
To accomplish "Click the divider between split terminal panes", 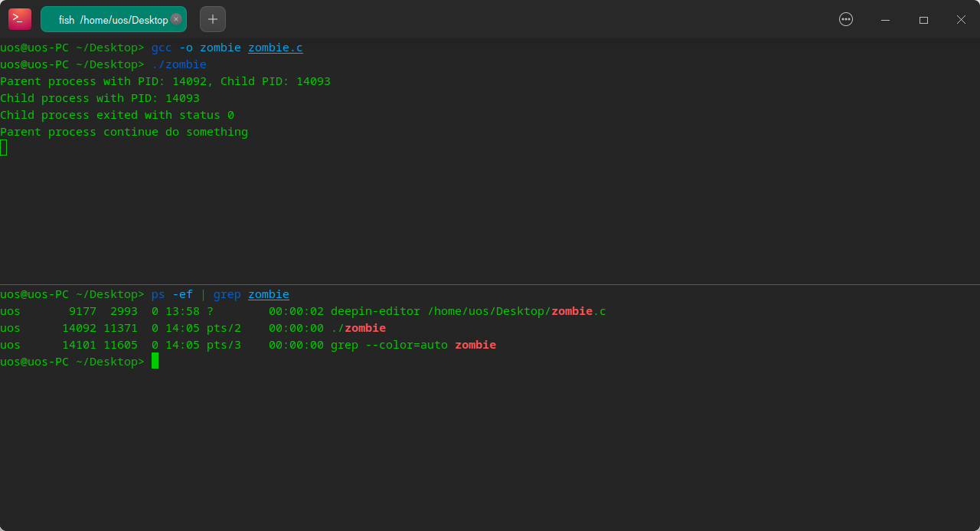I will pyautogui.click(x=490, y=284).
